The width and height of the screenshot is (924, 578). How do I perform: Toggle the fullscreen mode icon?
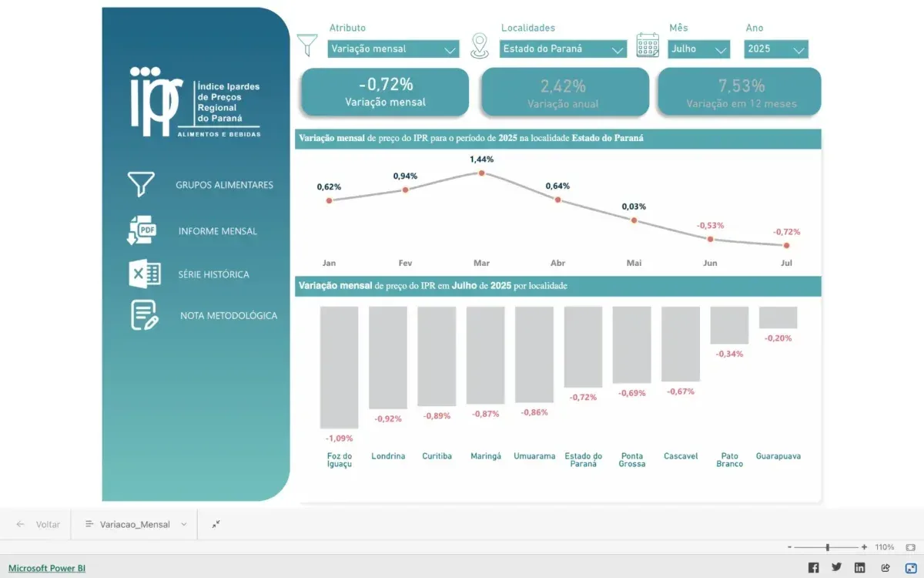(x=910, y=568)
